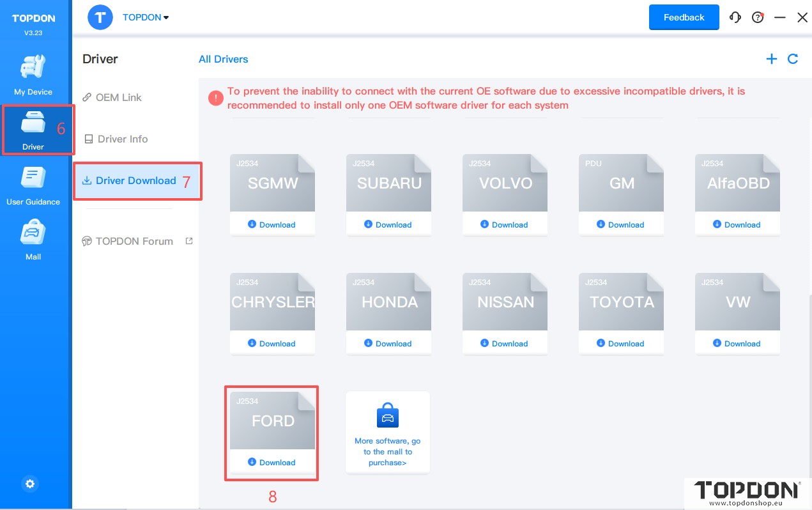The height and width of the screenshot is (510, 812).
Task: Refresh the driver list
Action: point(793,59)
